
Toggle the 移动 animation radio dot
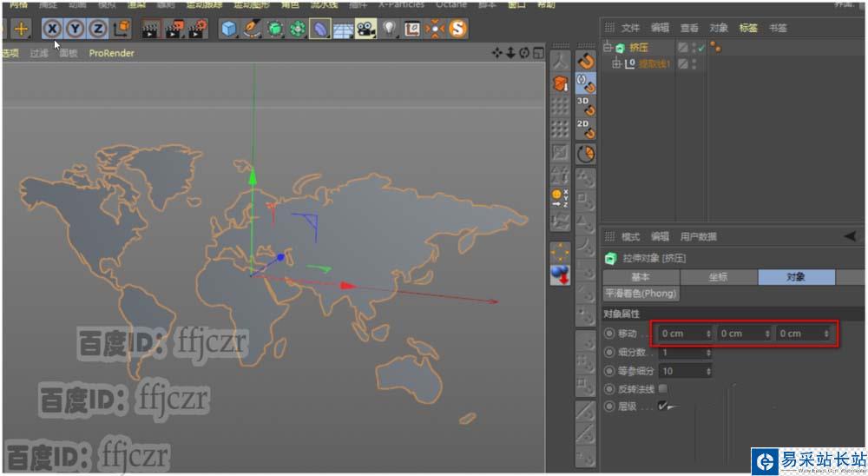[609, 333]
